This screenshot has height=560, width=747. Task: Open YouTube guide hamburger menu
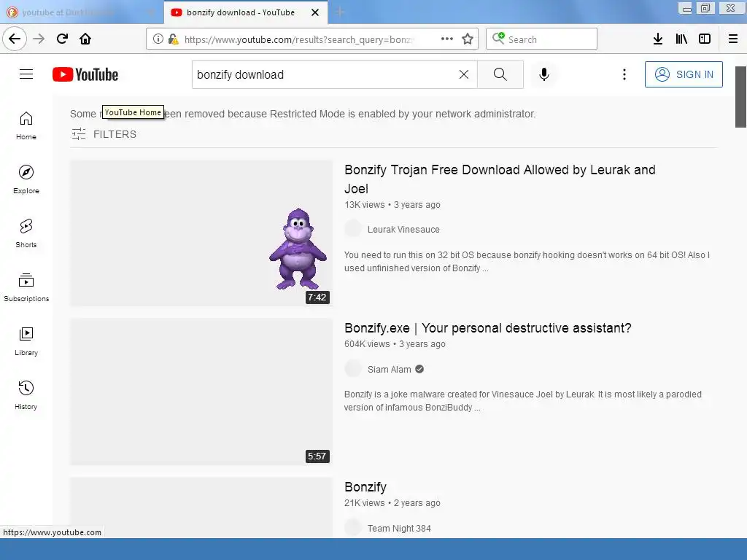(26, 74)
